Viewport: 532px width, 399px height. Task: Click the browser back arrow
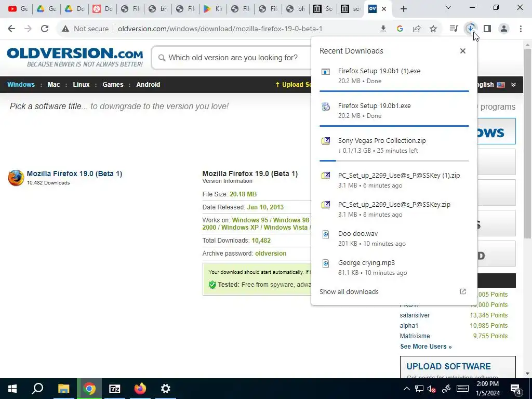tap(11, 29)
